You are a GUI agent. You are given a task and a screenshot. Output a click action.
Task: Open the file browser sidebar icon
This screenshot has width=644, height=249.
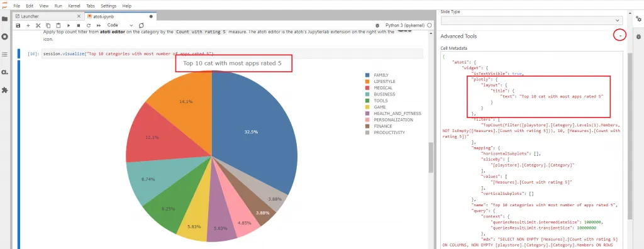(5, 19)
